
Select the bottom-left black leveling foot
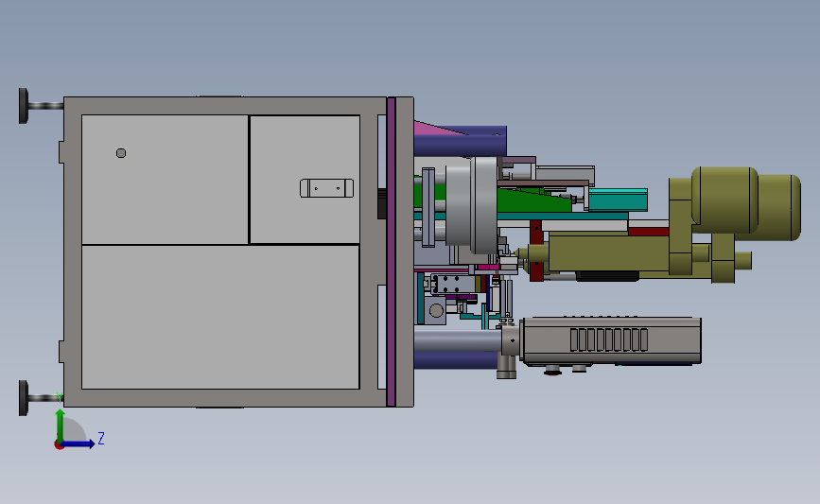24,398
